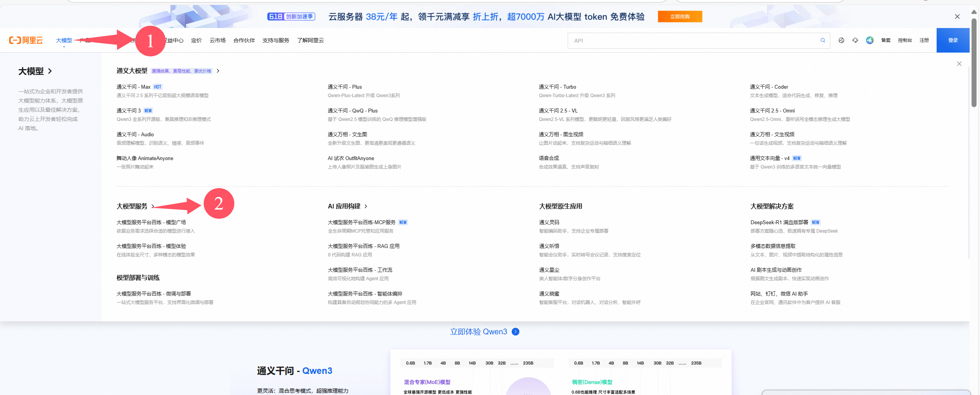Open 通义千问 - Turbo model
Image resolution: width=980 pixels, height=395 pixels.
557,87
